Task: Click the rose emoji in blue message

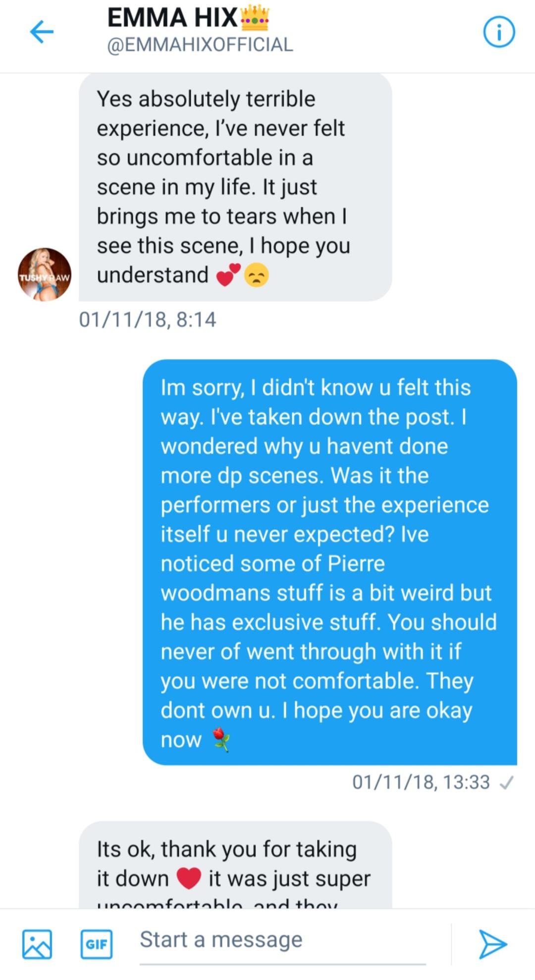Action: pos(221,740)
